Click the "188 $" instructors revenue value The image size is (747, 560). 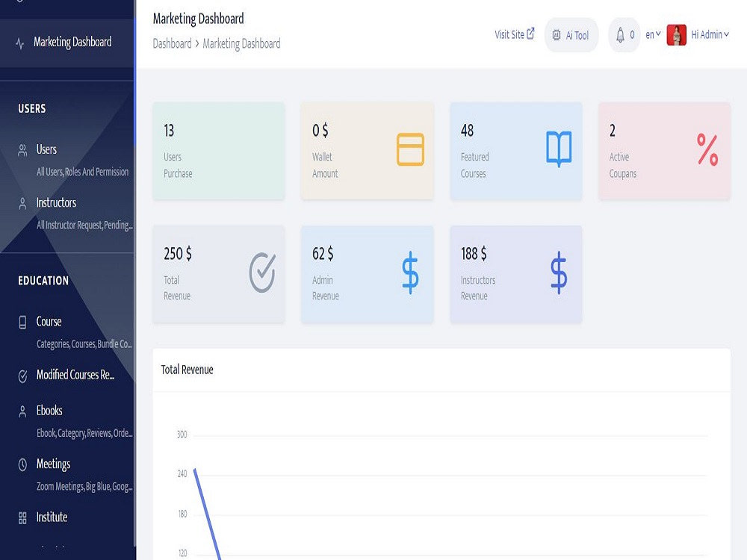[x=474, y=254]
